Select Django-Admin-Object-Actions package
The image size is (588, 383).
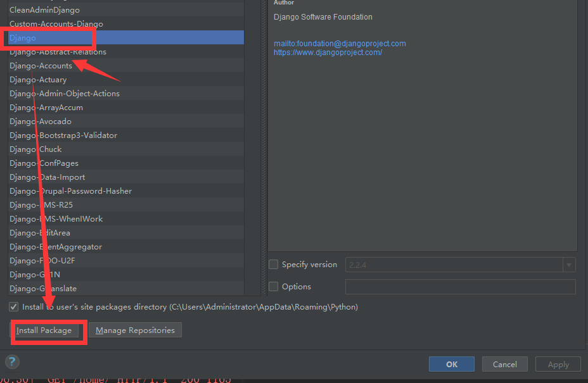[x=126, y=93]
